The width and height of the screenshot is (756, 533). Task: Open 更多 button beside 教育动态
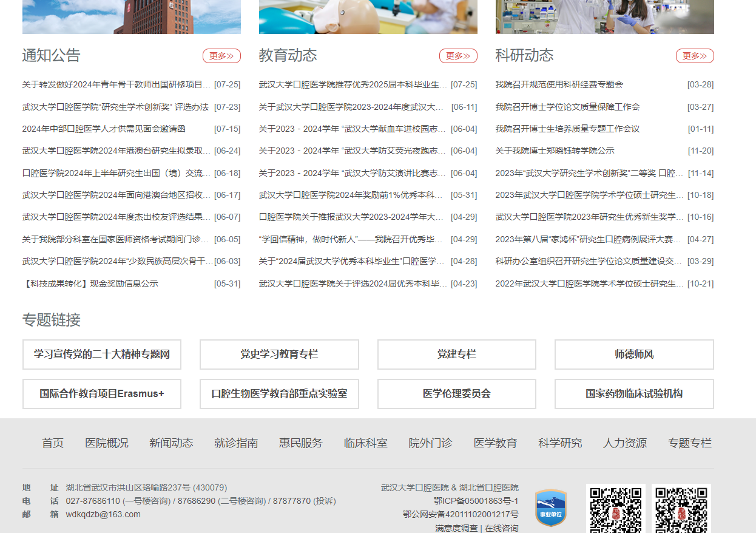coord(458,56)
